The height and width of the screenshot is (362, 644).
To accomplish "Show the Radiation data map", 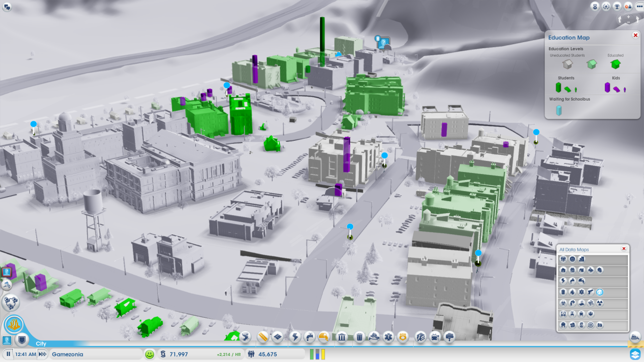I will click(x=600, y=303).
